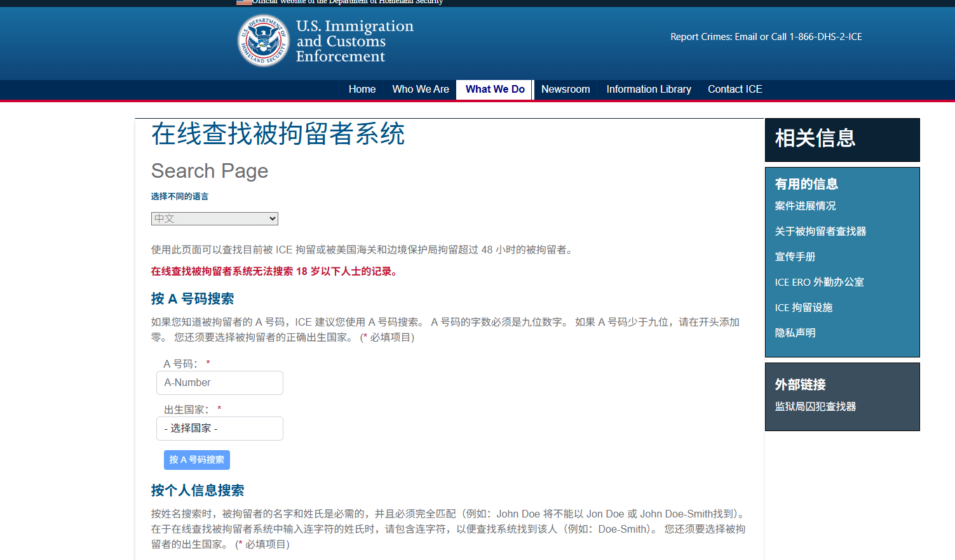View the 隐私声明 privacy link
The image size is (955, 560).
795,333
